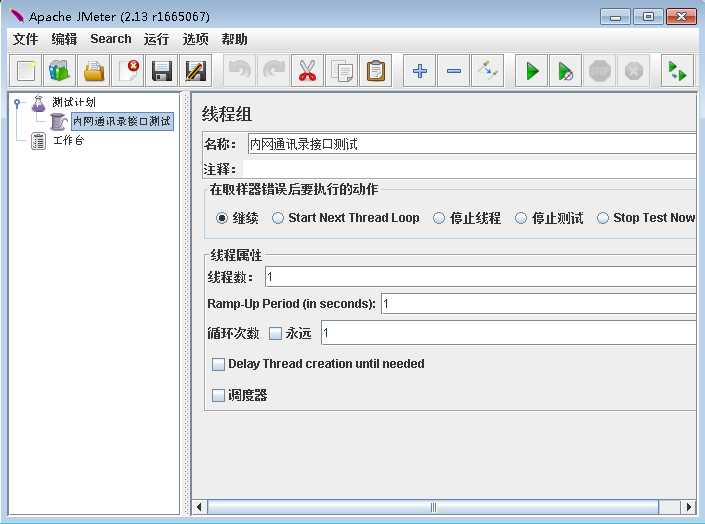This screenshot has width=705, height=524.
Task: Click the New test plan toolbar icon
Action: (x=26, y=71)
